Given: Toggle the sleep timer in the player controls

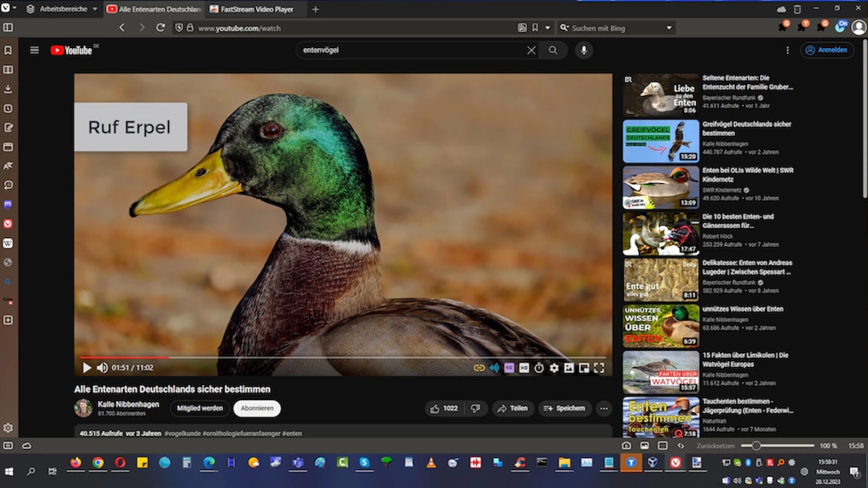Looking at the screenshot, I should click(x=539, y=368).
